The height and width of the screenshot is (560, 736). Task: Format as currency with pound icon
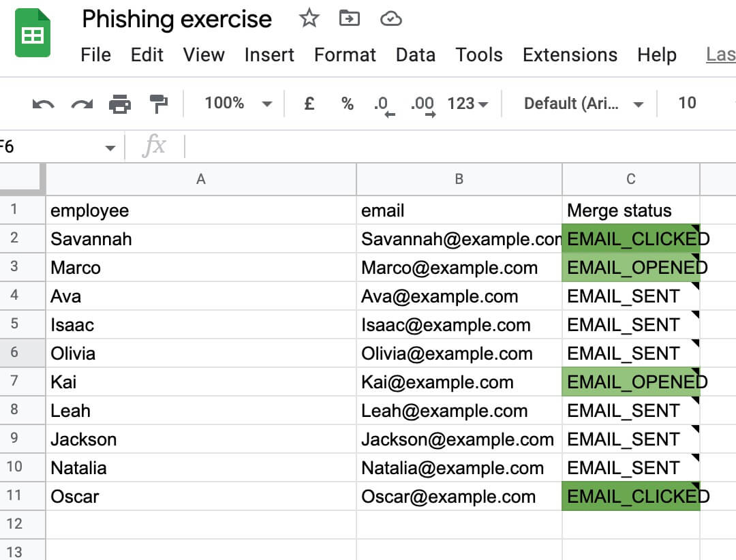pyautogui.click(x=309, y=104)
